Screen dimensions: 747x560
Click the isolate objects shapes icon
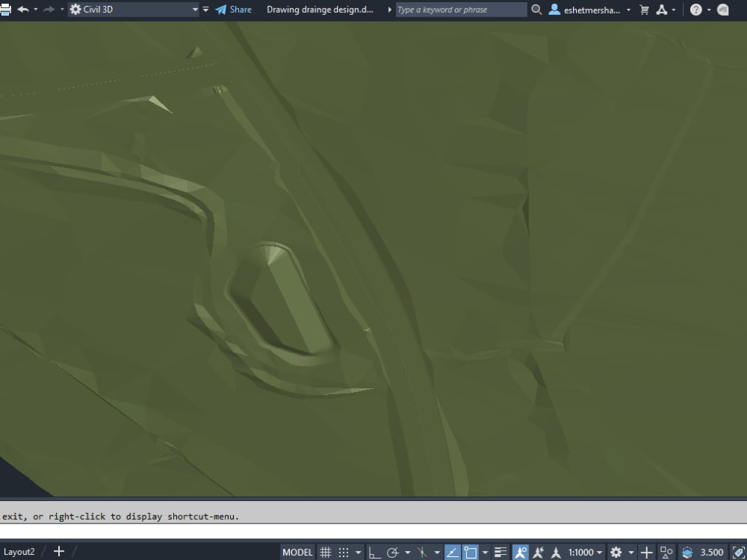666,553
